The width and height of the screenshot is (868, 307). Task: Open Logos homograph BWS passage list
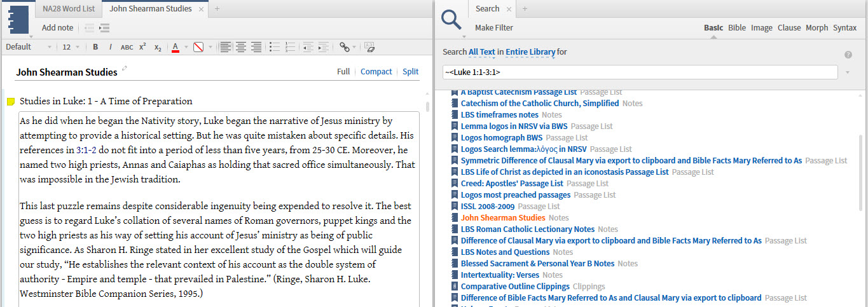pos(502,138)
